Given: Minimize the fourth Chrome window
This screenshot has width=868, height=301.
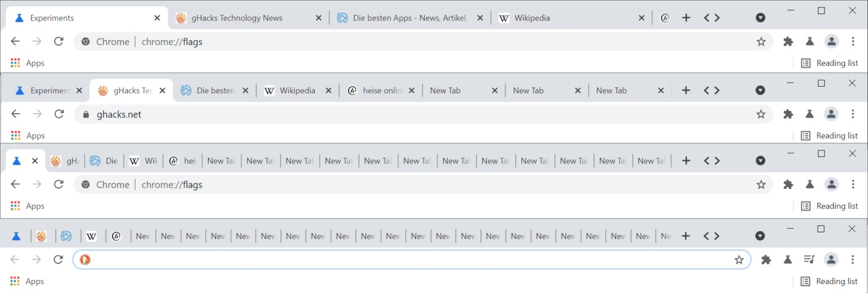Looking at the screenshot, I should [790, 229].
